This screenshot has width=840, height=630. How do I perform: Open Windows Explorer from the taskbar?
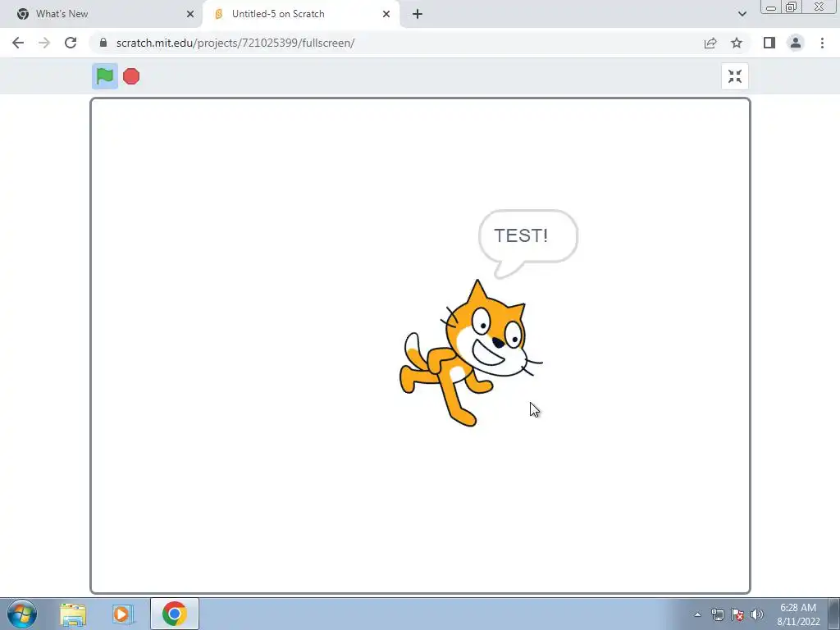click(73, 614)
